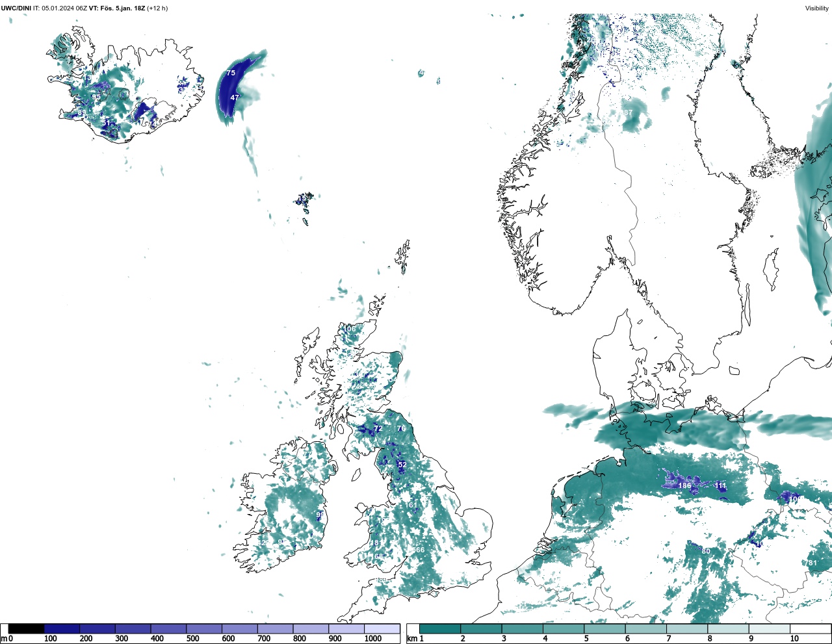The width and height of the screenshot is (832, 644).
Task: Click the value 566 over central England
Action: 419,550
